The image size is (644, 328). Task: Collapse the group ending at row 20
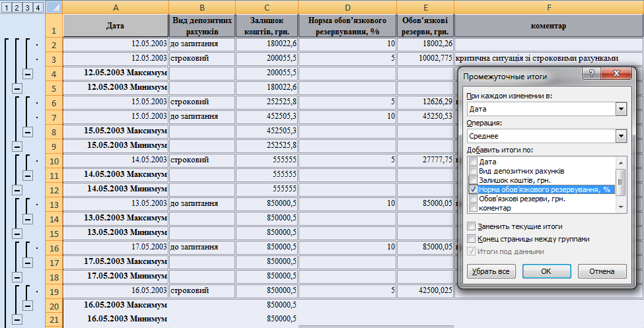click(x=28, y=305)
